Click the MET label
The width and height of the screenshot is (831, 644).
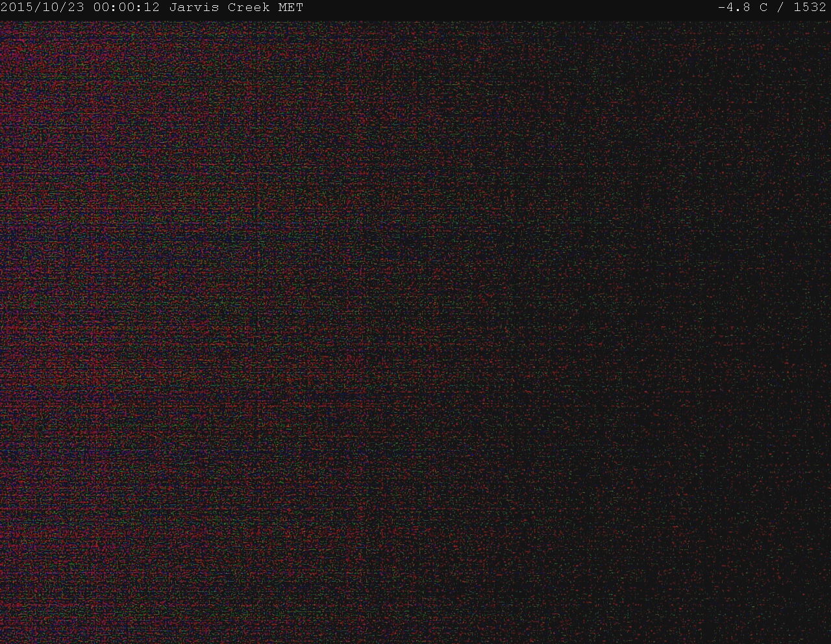click(290, 8)
